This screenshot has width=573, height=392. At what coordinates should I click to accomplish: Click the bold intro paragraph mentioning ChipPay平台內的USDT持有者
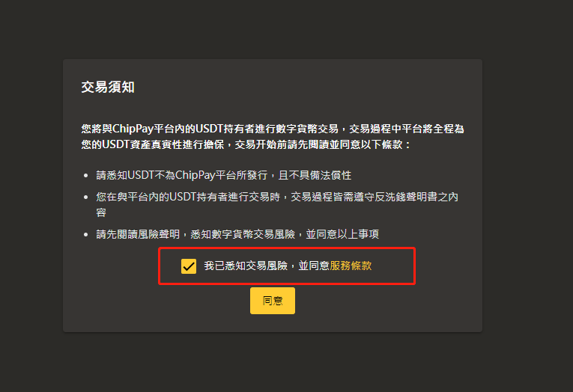(273, 136)
